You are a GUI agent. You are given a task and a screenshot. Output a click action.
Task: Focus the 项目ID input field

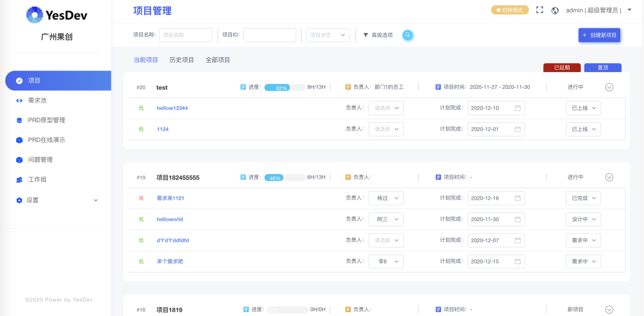tap(270, 35)
